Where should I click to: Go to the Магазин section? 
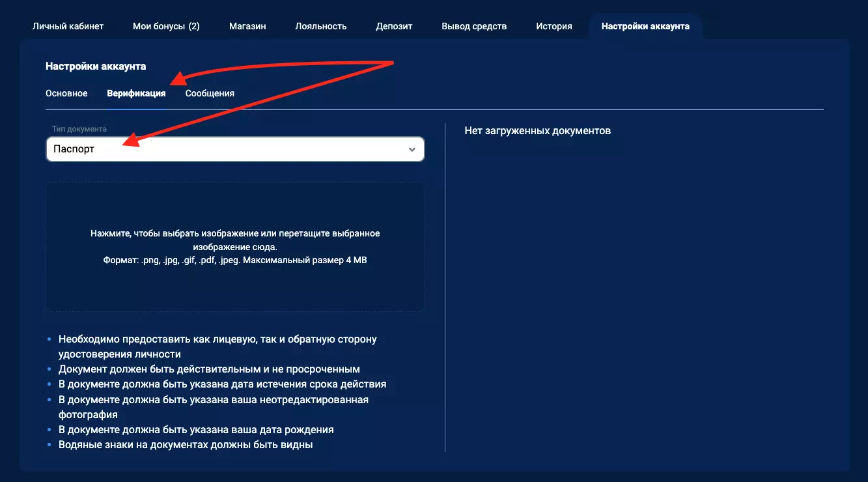coord(247,26)
